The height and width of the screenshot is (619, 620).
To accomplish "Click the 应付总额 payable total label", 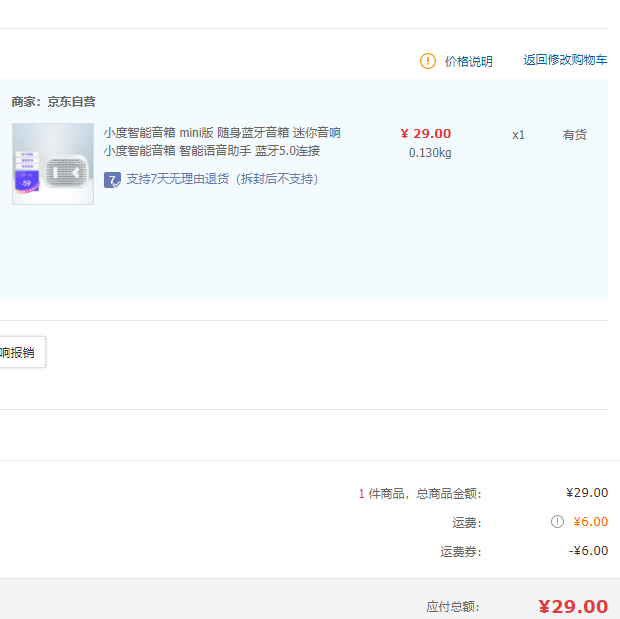I will (452, 607).
